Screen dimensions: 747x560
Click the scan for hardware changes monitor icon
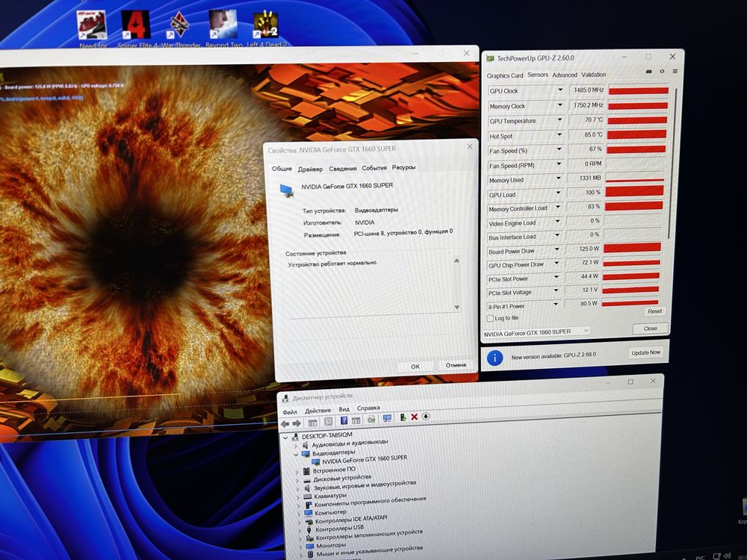point(387,418)
